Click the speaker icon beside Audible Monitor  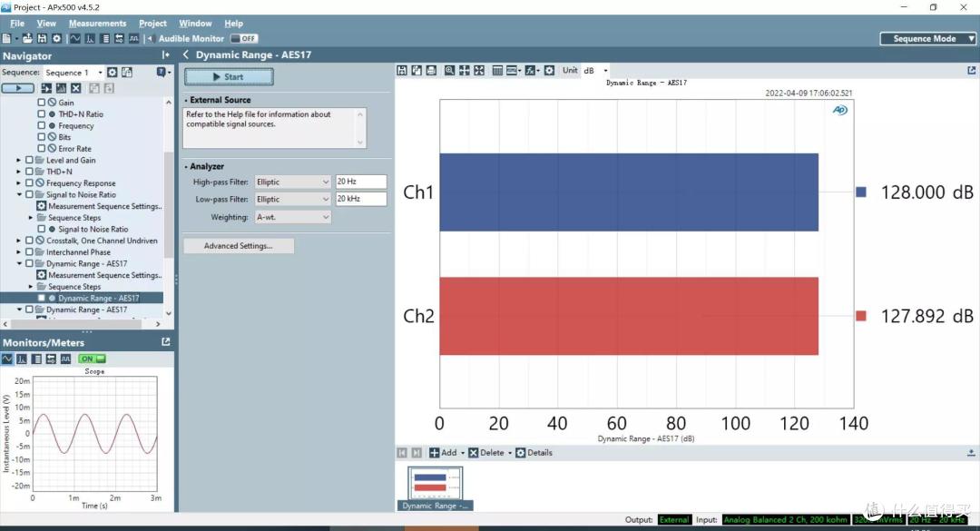[150, 39]
